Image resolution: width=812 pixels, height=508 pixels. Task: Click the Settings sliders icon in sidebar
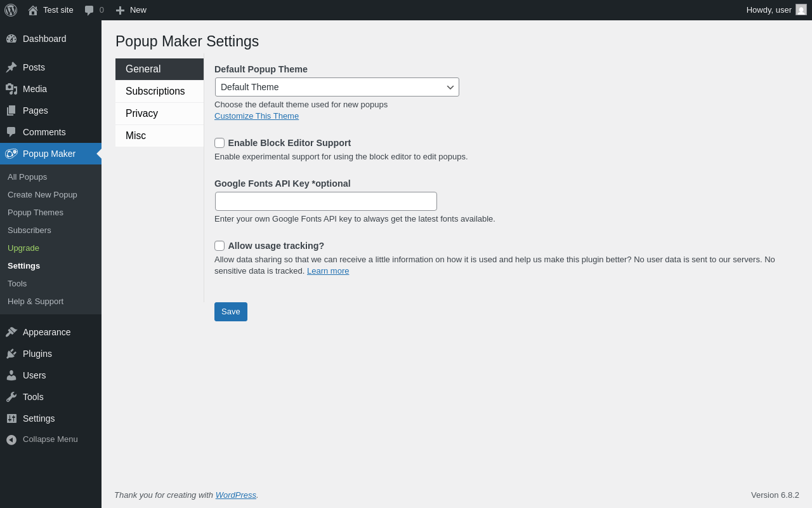(11, 418)
